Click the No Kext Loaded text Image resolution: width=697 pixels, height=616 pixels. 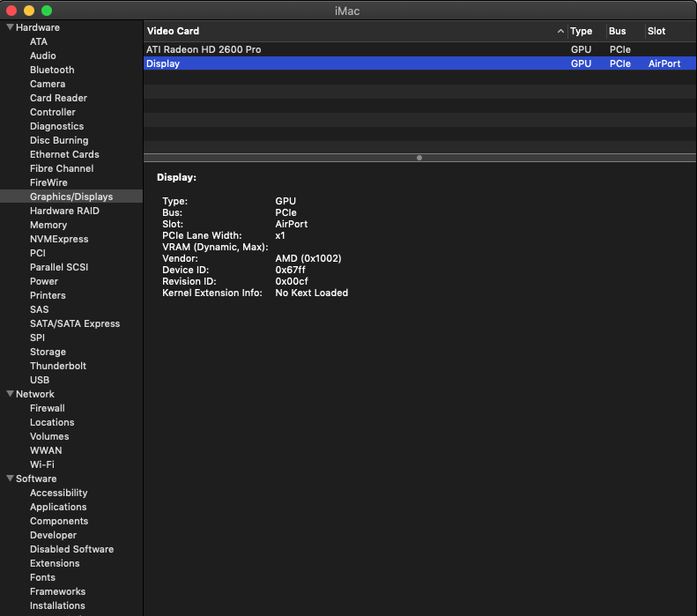tap(312, 293)
